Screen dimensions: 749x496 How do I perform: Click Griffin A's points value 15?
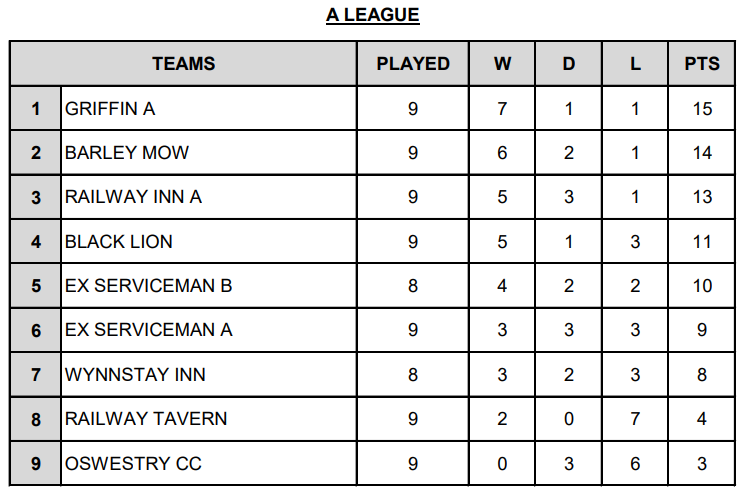[702, 109]
